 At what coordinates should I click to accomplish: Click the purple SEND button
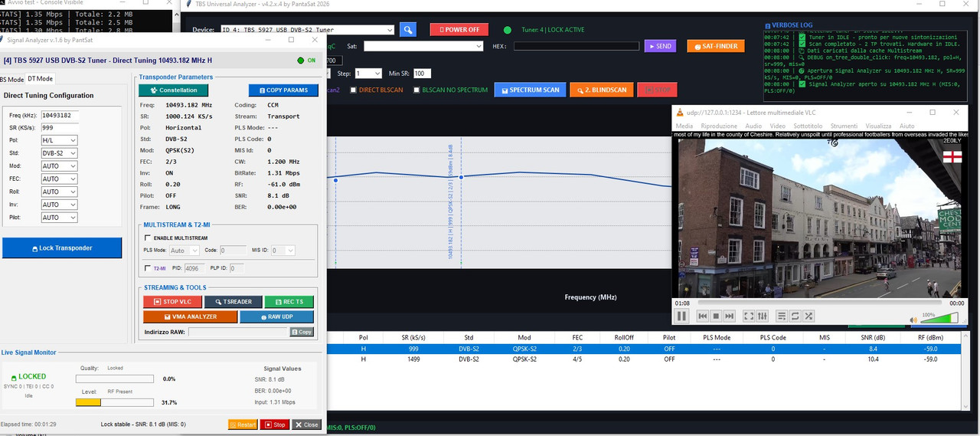pyautogui.click(x=660, y=46)
